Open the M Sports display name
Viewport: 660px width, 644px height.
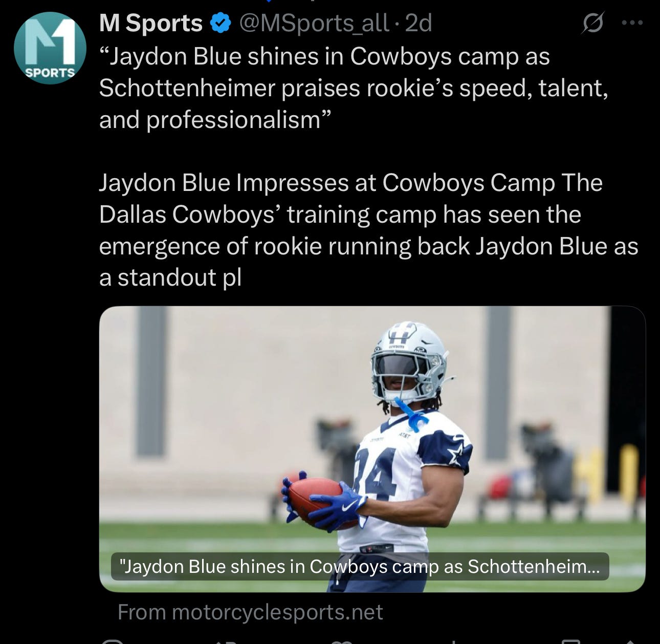(151, 23)
